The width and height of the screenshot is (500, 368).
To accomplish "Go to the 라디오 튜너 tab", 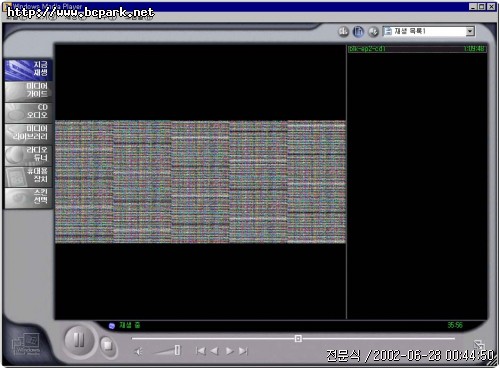I will point(28,155).
